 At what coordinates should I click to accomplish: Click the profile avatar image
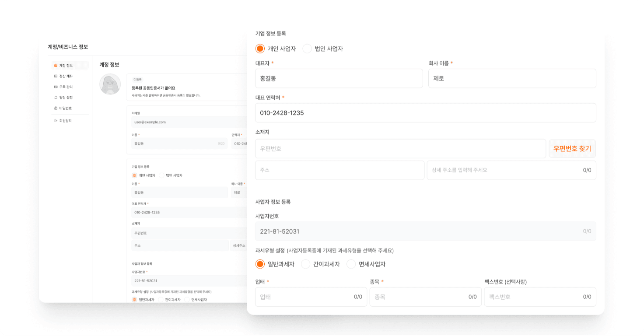pos(110,84)
